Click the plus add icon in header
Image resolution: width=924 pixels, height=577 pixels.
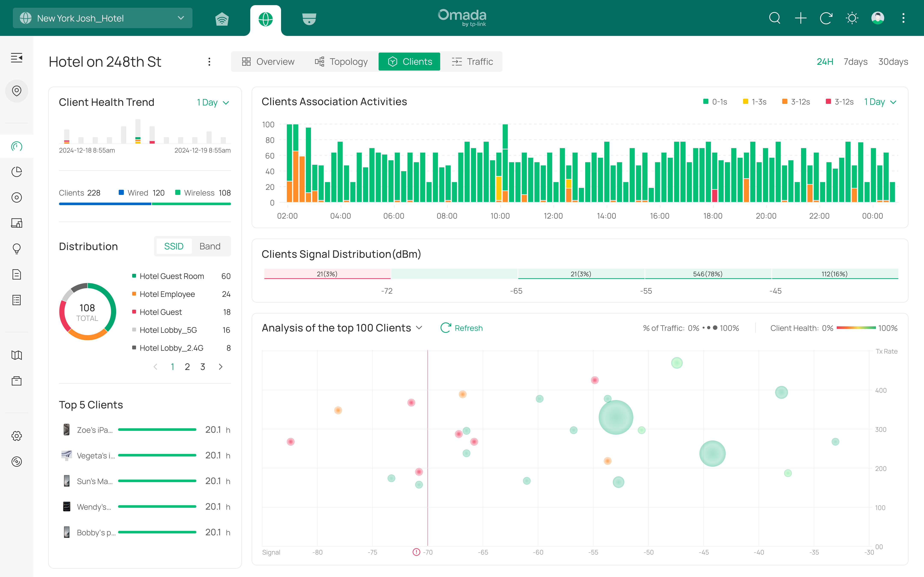[x=800, y=18]
